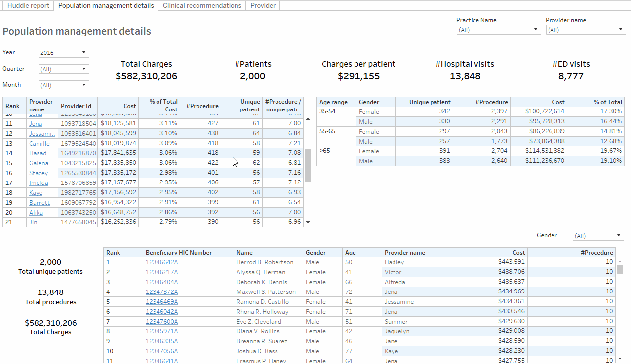Open the Huddle report tab
Viewport: 631px width, 364px height.
[x=28, y=6]
